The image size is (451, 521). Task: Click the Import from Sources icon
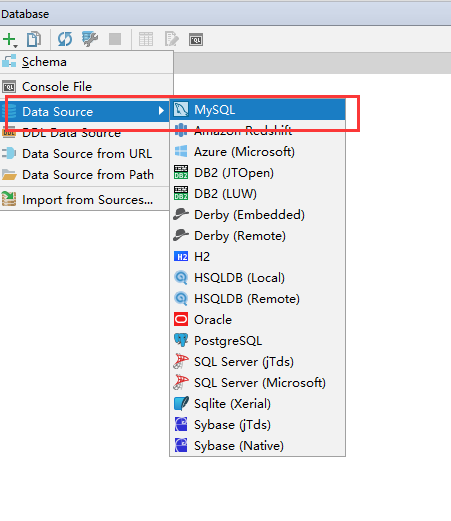tap(9, 199)
